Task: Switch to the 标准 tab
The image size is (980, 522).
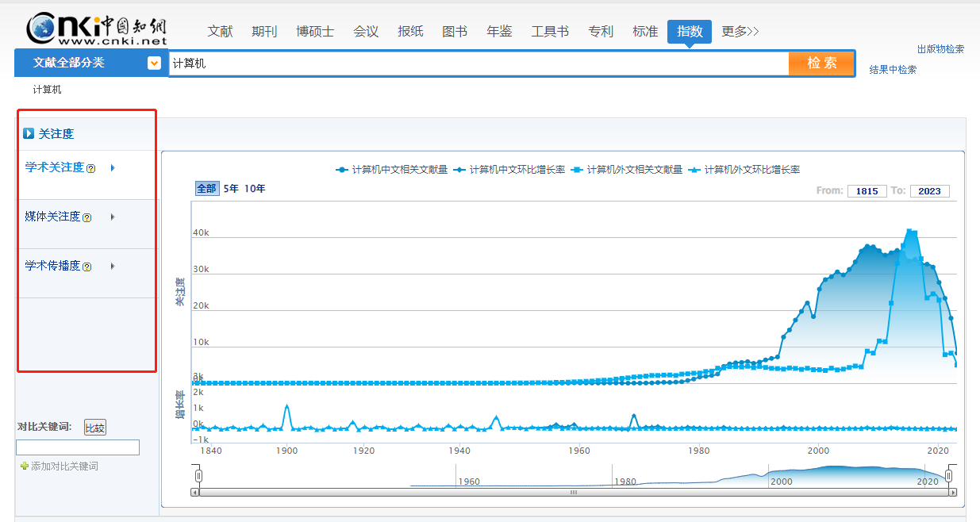Action: [645, 32]
